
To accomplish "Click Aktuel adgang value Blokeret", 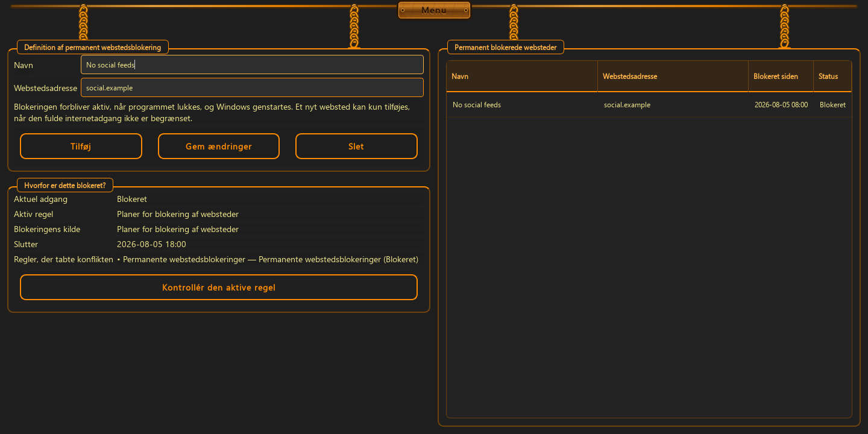I will click(x=132, y=200).
